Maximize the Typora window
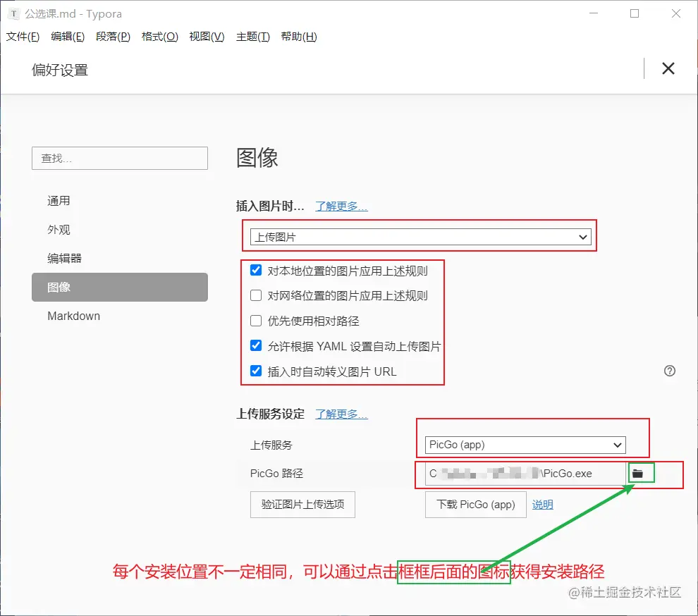 coord(635,14)
